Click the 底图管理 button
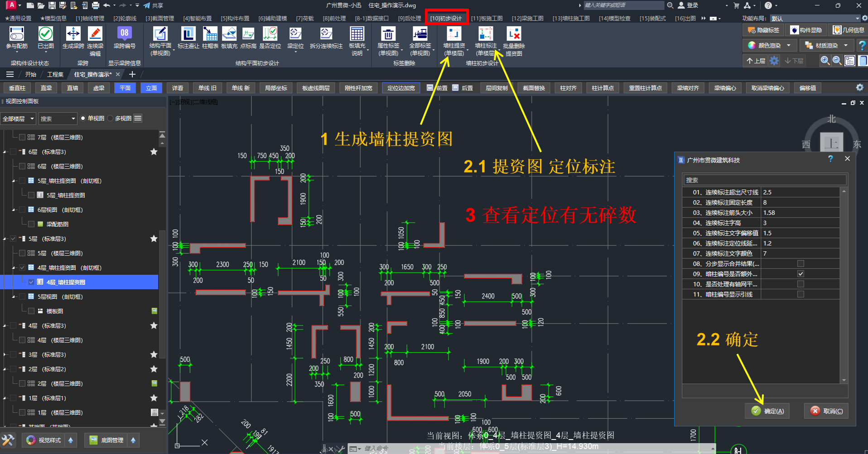The image size is (868, 454). click(x=106, y=440)
